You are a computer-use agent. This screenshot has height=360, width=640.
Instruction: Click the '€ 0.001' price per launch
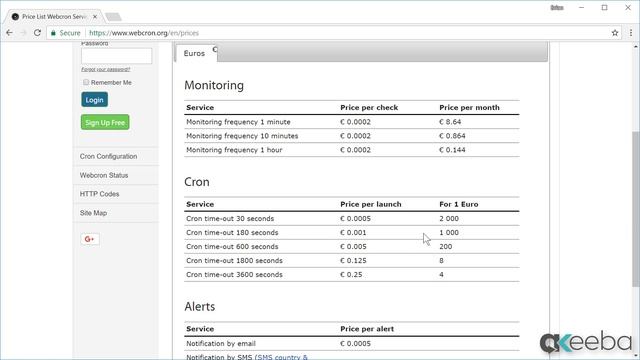pyautogui.click(x=353, y=233)
